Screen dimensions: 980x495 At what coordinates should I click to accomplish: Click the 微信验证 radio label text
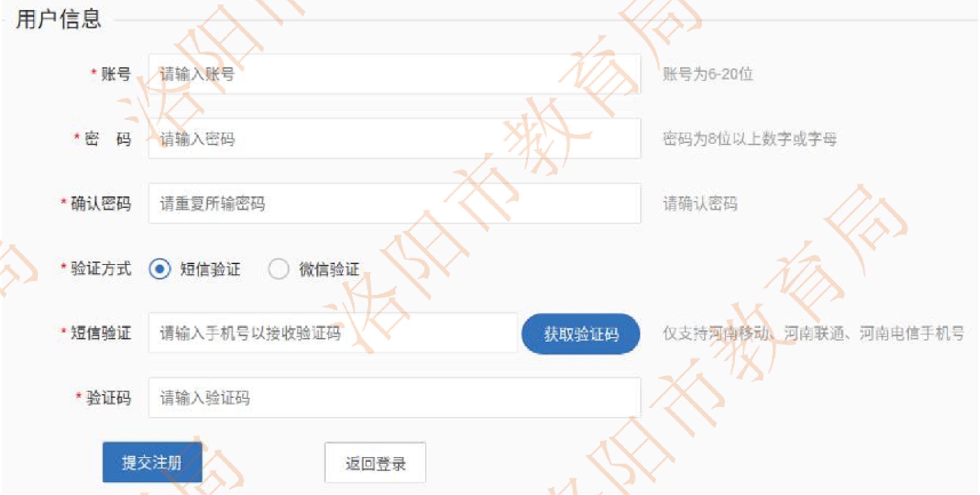pyautogui.click(x=329, y=269)
